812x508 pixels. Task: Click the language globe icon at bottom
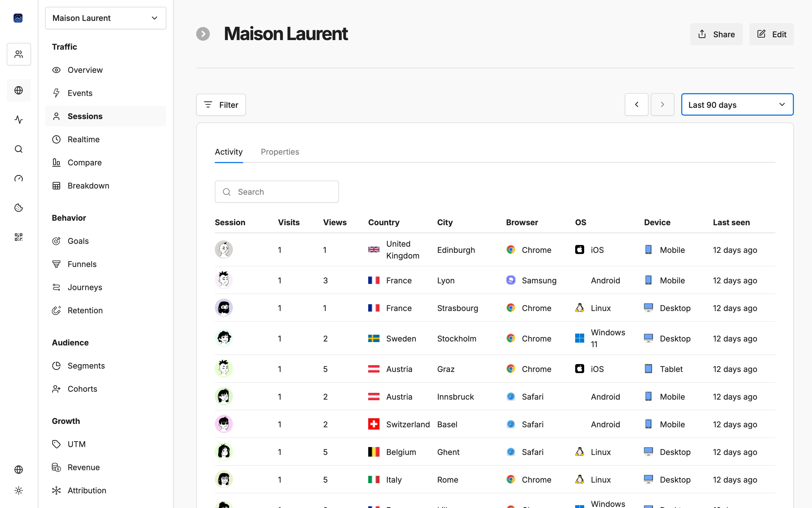tap(19, 469)
